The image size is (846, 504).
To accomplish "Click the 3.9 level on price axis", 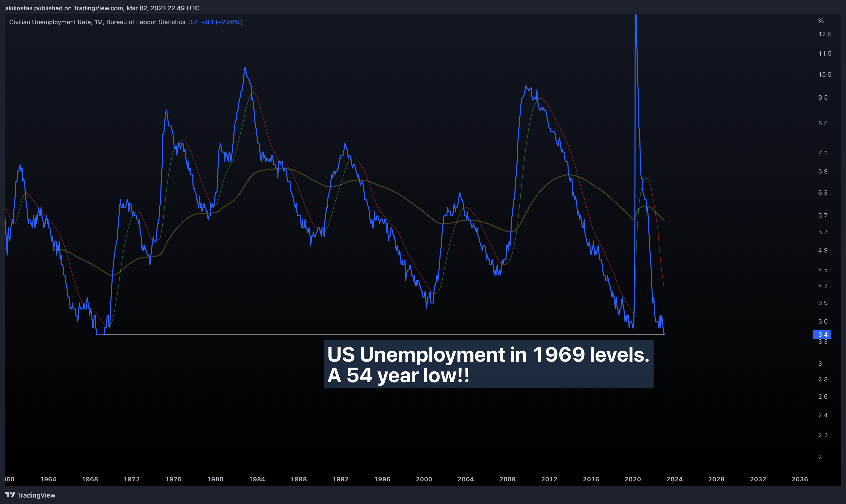I will (823, 303).
